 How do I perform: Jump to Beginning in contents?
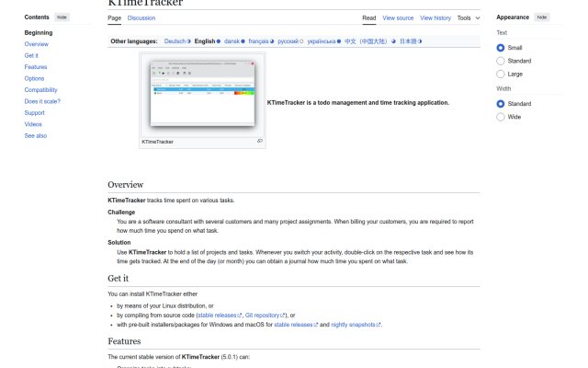click(x=39, y=33)
